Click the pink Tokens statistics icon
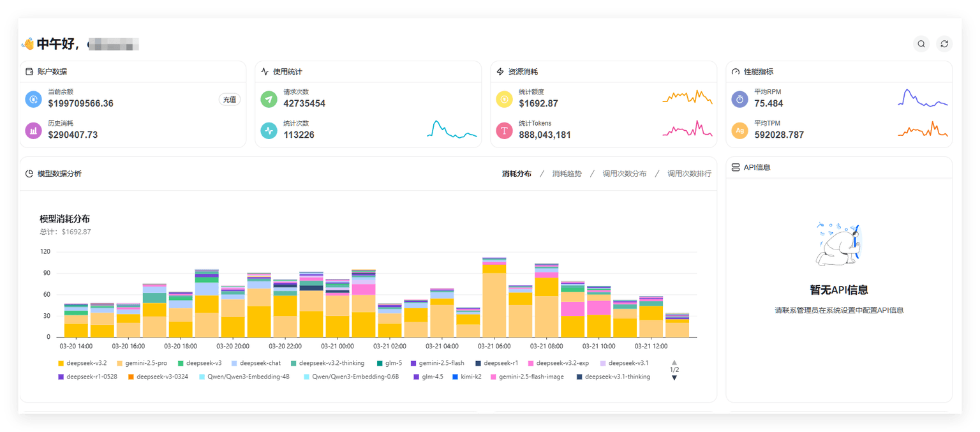 (504, 131)
